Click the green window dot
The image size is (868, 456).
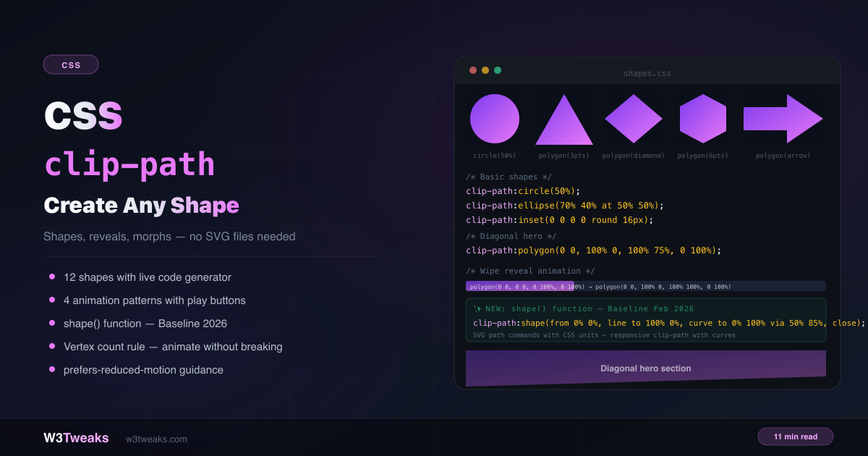tap(498, 70)
